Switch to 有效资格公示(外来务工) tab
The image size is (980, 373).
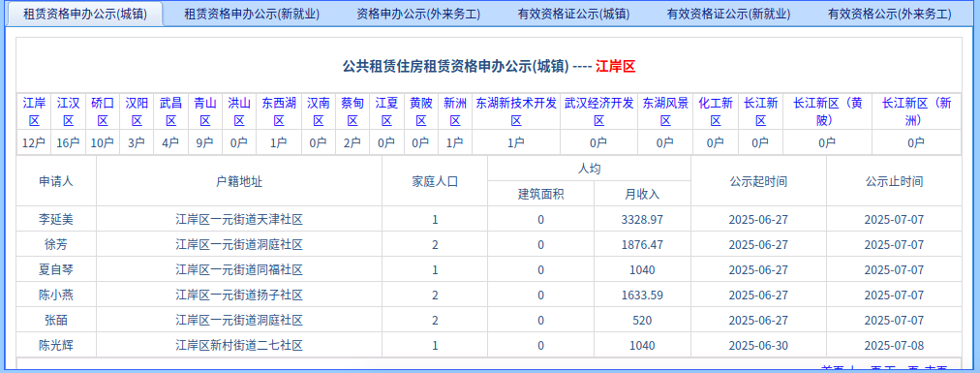click(889, 15)
